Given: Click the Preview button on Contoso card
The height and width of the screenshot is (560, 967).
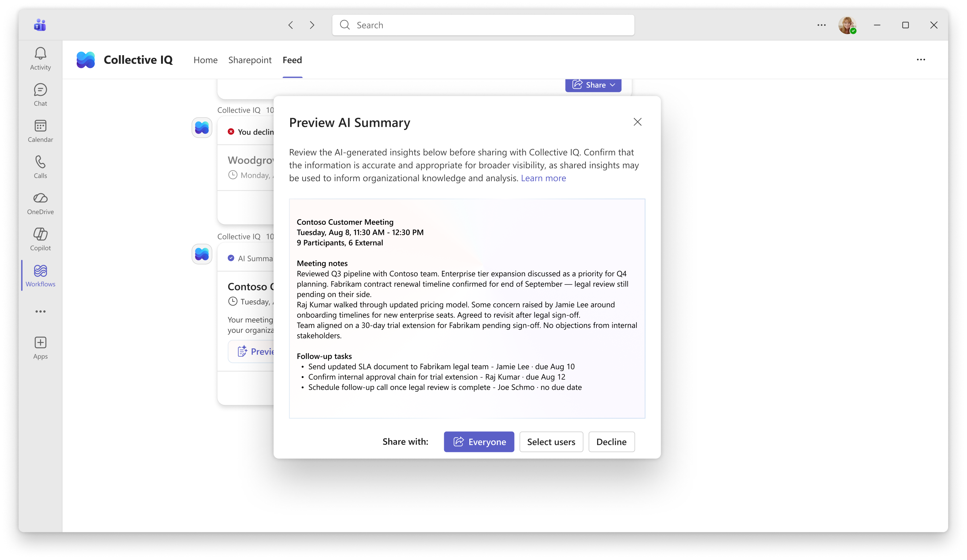Looking at the screenshot, I should [251, 351].
